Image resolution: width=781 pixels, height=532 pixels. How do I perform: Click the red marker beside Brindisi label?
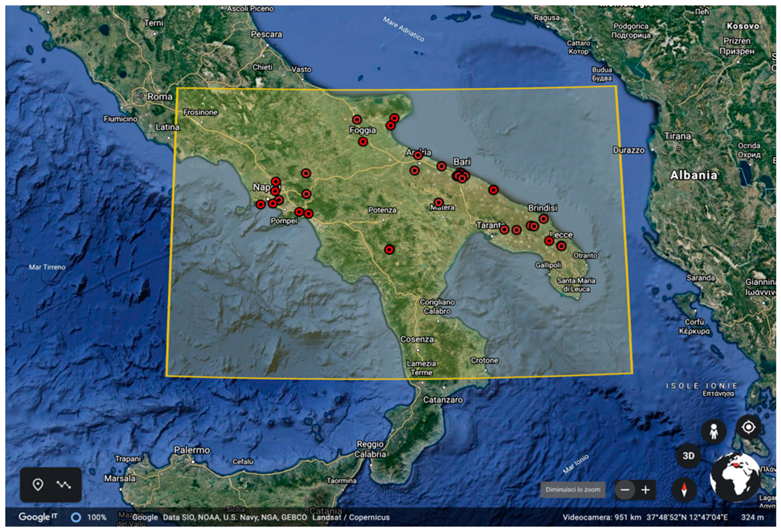coord(543,219)
